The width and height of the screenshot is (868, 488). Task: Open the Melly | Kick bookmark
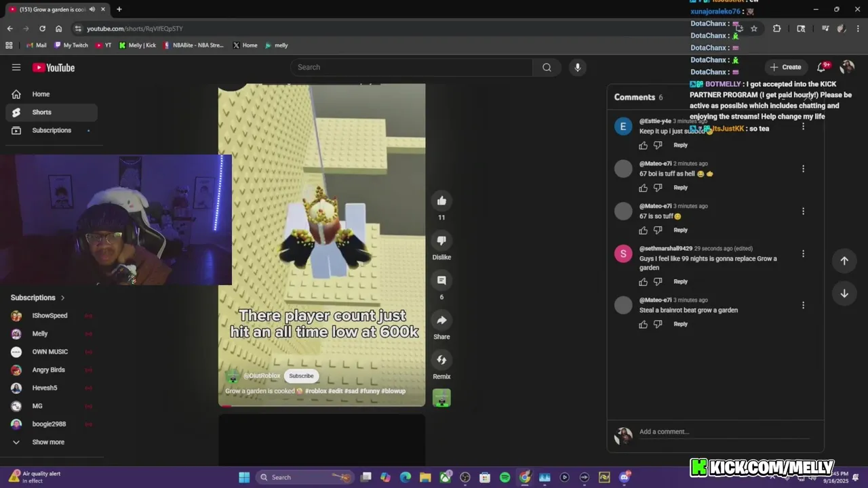[x=138, y=45]
